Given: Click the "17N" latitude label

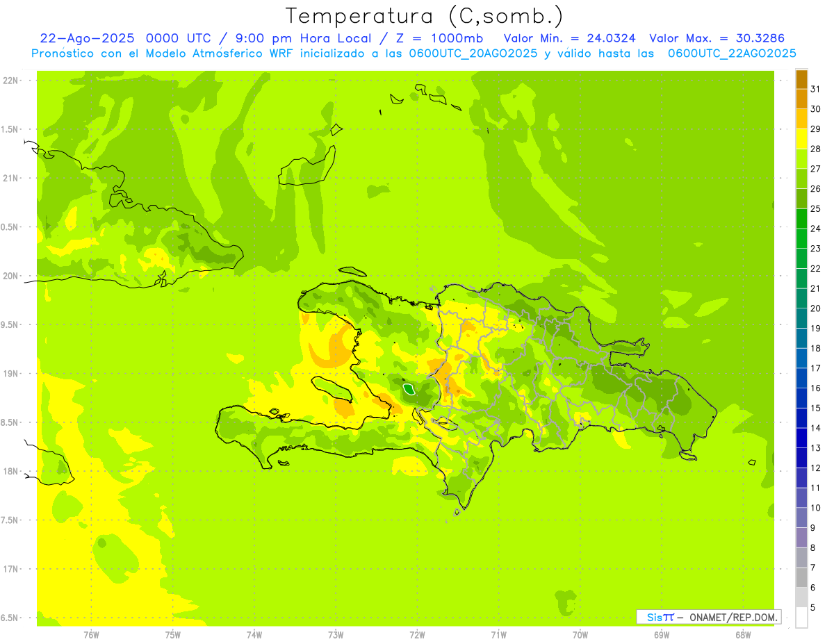Looking at the screenshot, I should click(x=10, y=569).
